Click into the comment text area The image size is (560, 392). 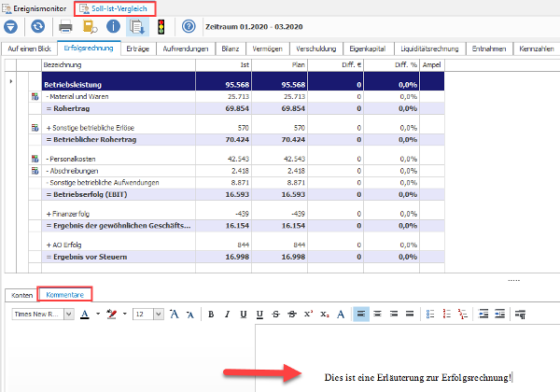click(407, 358)
